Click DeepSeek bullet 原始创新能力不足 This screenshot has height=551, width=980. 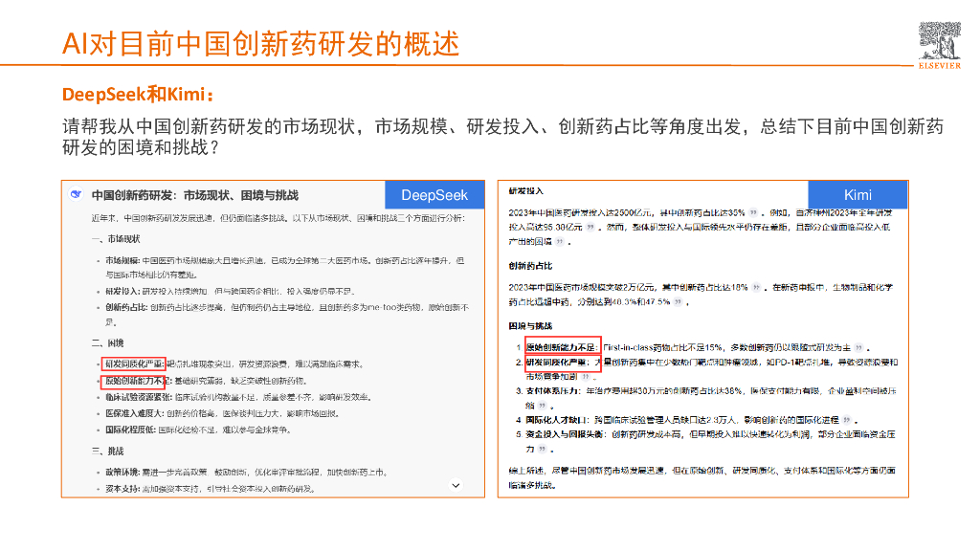click(138, 381)
